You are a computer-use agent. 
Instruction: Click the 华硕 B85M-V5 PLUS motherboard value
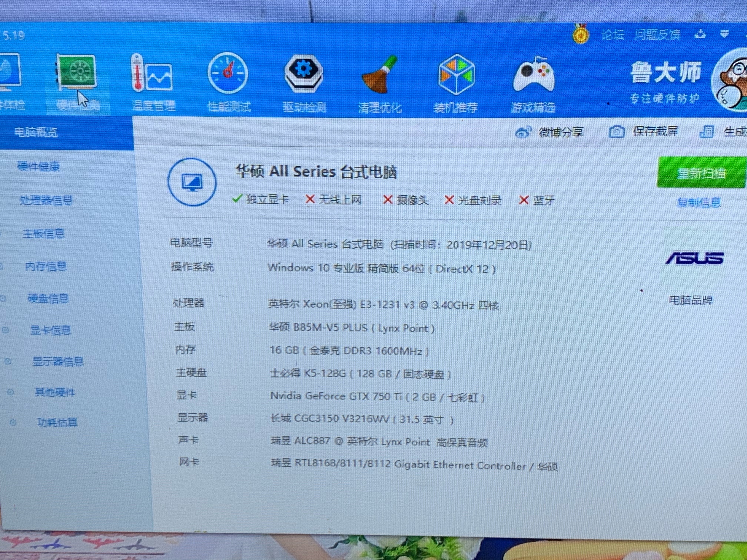click(x=351, y=328)
